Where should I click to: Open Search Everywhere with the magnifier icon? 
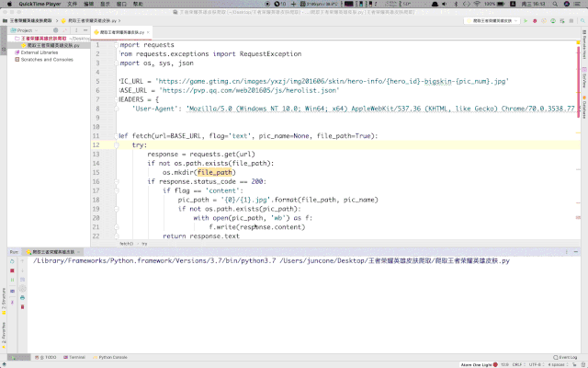582,20
